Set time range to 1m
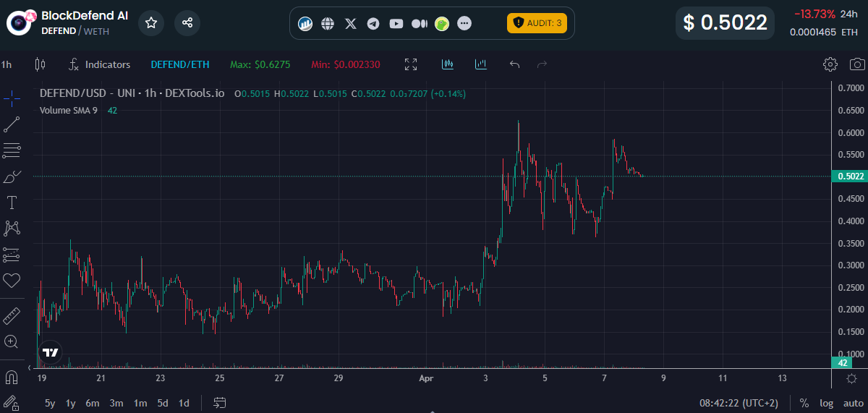This screenshot has height=413, width=868. click(140, 403)
